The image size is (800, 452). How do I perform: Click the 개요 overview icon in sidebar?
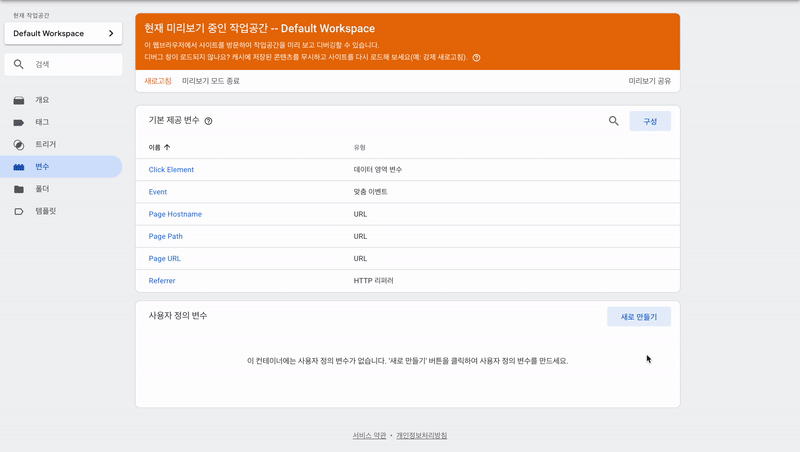pos(19,100)
